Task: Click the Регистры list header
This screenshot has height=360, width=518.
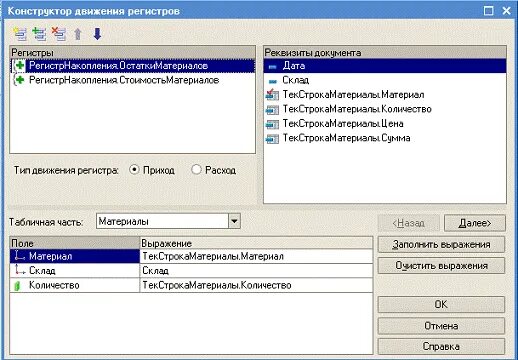Action: pyautogui.click(x=133, y=53)
